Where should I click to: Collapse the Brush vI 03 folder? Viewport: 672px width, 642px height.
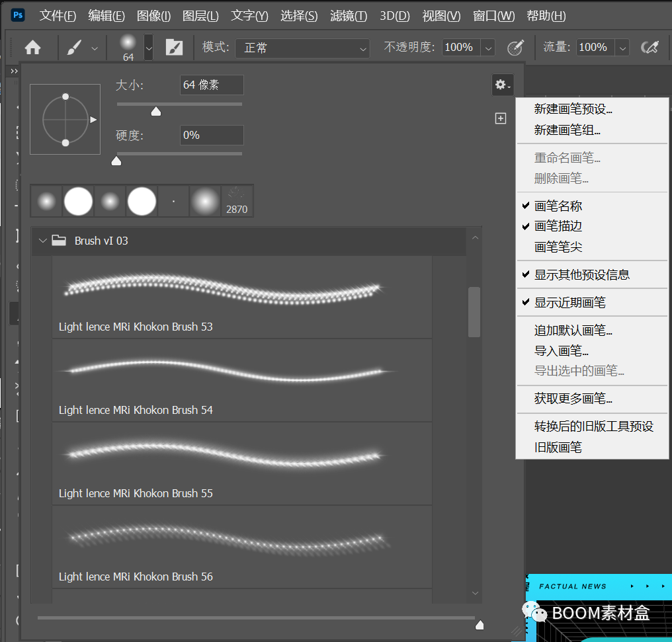coord(42,241)
